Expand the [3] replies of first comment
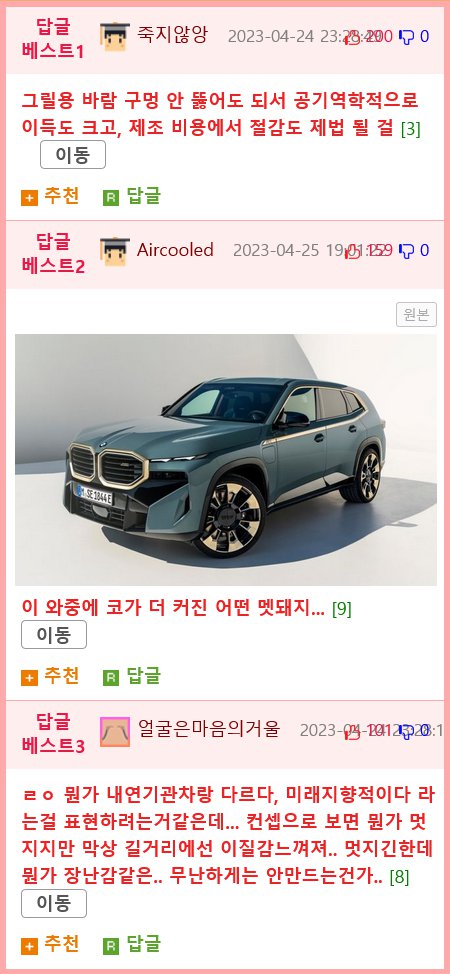 coord(411,130)
